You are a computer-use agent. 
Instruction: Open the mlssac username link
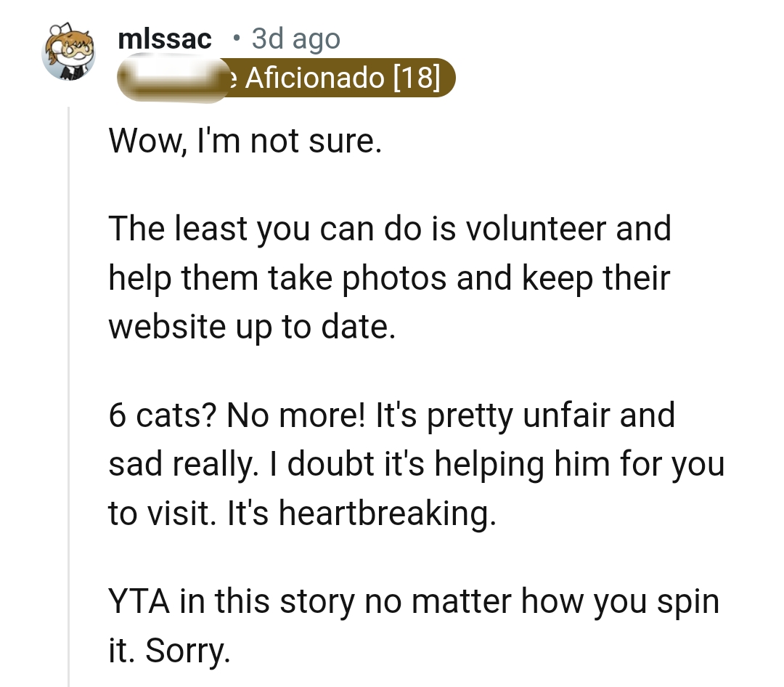164,38
